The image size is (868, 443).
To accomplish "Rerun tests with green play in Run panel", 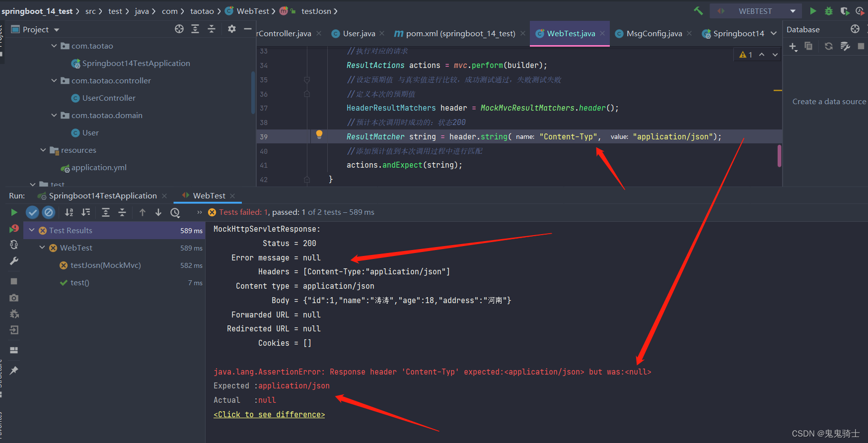I will point(14,212).
